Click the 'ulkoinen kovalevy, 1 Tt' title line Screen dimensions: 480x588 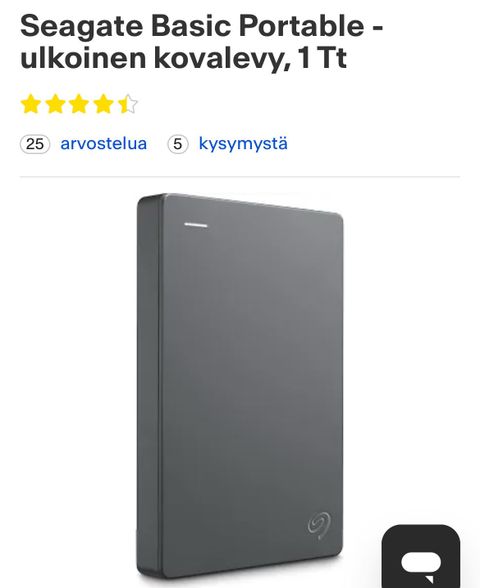[x=183, y=58]
